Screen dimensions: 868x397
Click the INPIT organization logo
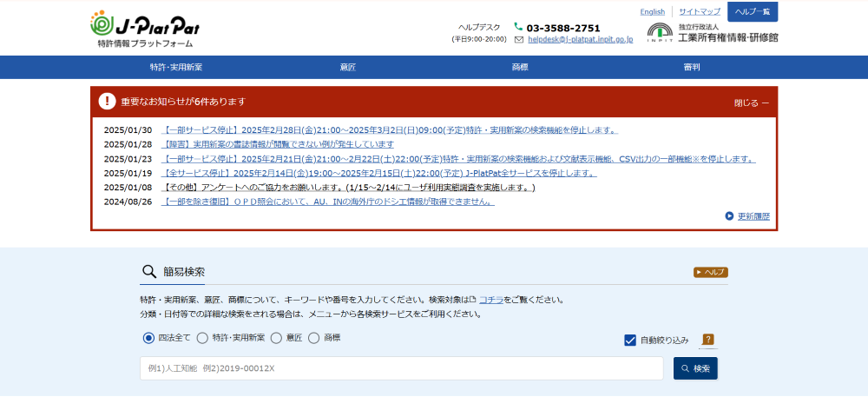[x=660, y=34]
